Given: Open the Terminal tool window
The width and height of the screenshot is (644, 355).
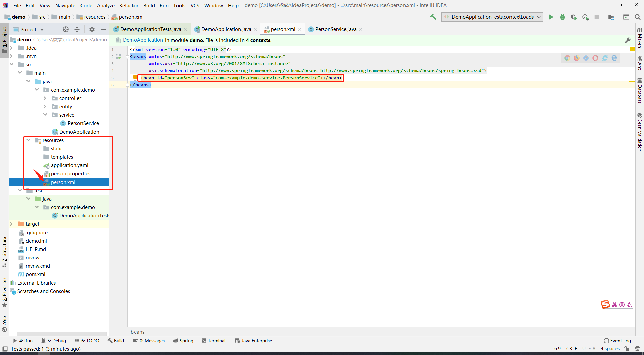Looking at the screenshot, I should 214,341.
